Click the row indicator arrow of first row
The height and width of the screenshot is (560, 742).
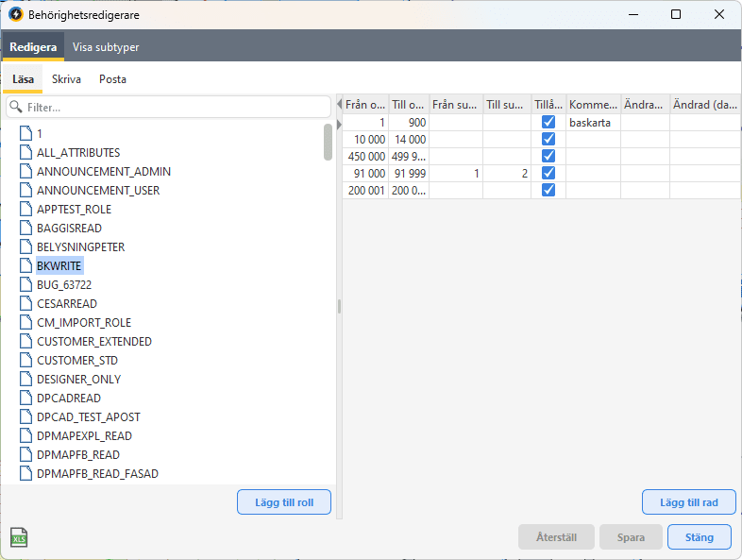[340, 125]
